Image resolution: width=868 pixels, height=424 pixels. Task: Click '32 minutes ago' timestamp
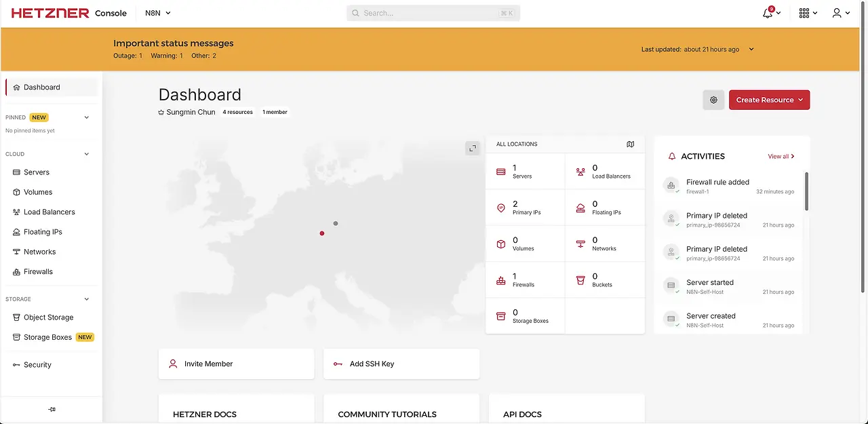pos(775,192)
